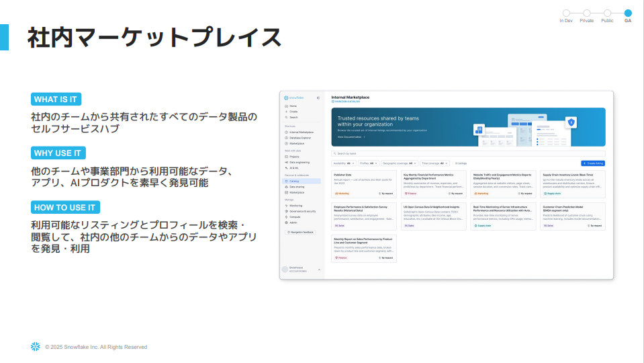This screenshot has width=644, height=363.
Task: Open the Time coverage filter dropdown
Action: [x=434, y=163]
